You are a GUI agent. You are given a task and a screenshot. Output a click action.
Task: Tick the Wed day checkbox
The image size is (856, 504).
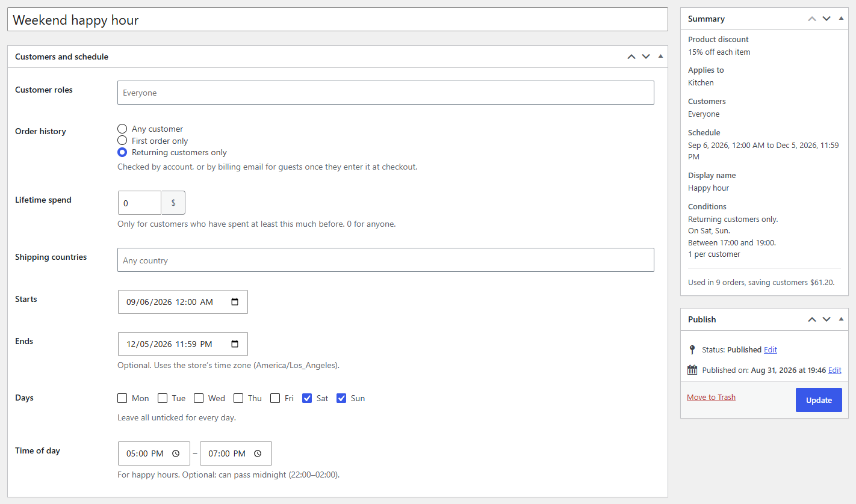199,398
